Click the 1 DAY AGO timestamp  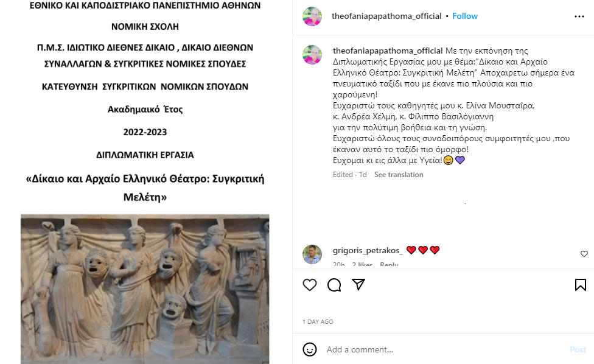click(318, 321)
